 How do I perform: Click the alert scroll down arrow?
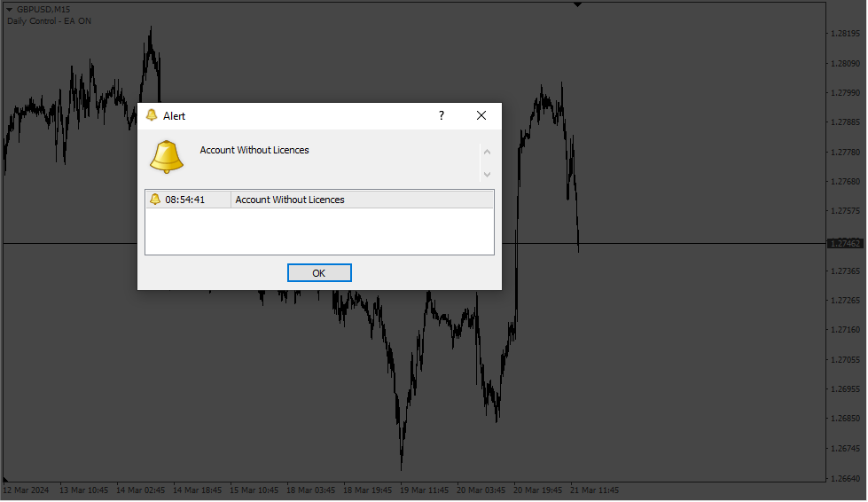coord(487,175)
